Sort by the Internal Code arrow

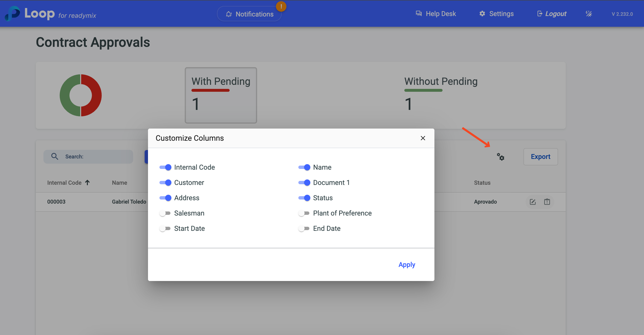87,183
